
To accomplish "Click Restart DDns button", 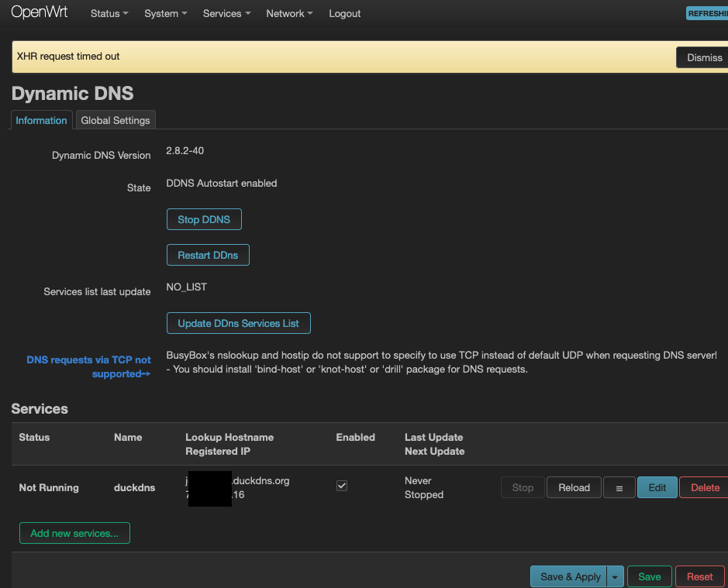I will click(208, 255).
